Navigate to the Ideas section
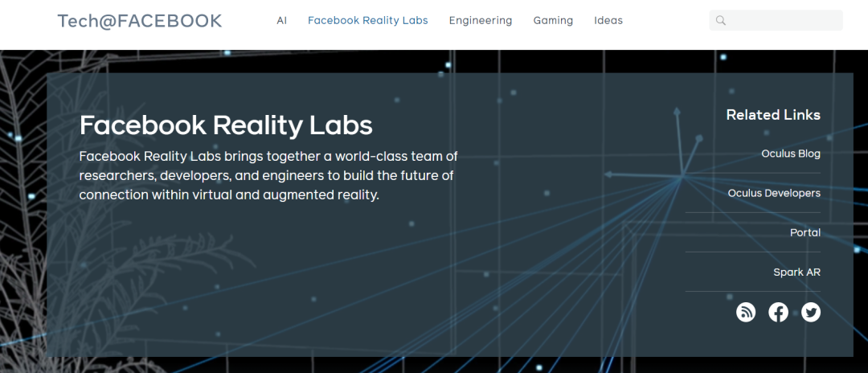The width and height of the screenshot is (868, 373). point(608,21)
